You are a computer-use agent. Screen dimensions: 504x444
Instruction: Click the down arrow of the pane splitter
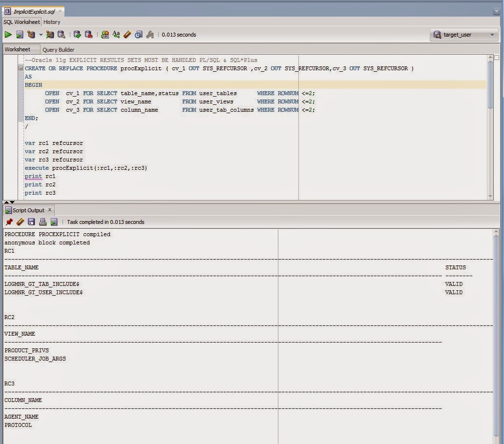12,202
